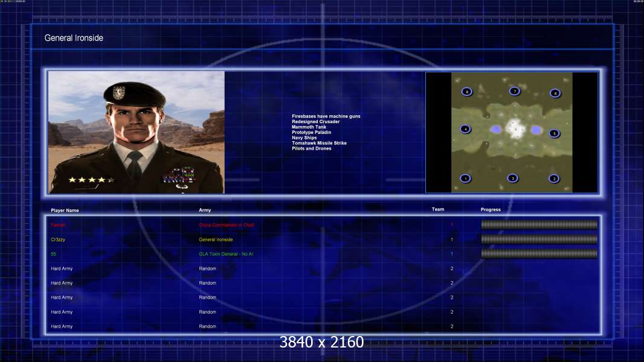The height and width of the screenshot is (362, 644).
Task: Click the loading progress bar for Cr3zzy
Action: [539, 240]
